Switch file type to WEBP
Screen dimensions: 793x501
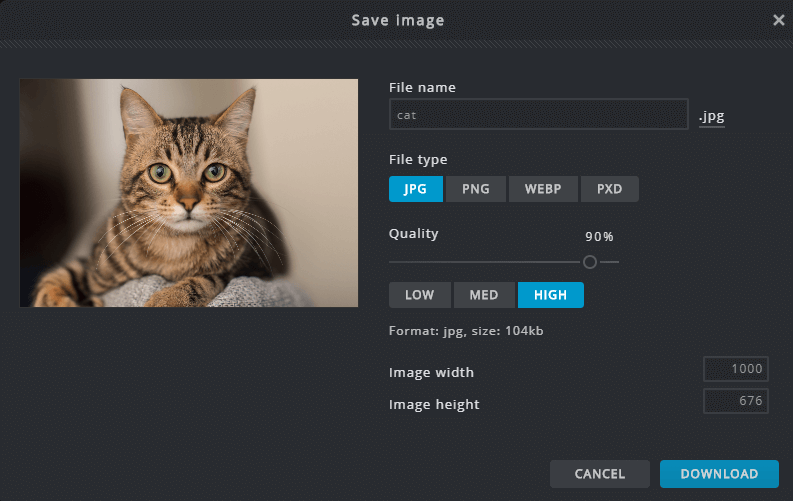543,189
